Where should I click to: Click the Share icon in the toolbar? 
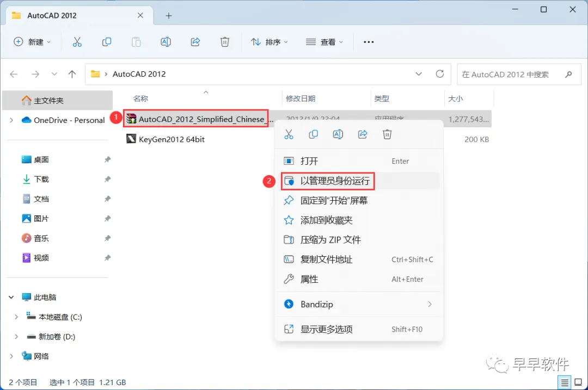(195, 42)
